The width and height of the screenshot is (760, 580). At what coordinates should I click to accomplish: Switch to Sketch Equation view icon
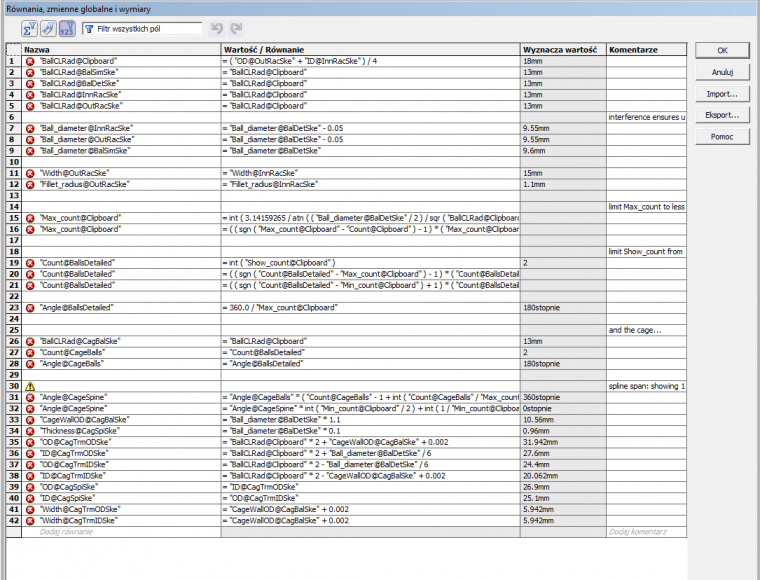[48, 29]
